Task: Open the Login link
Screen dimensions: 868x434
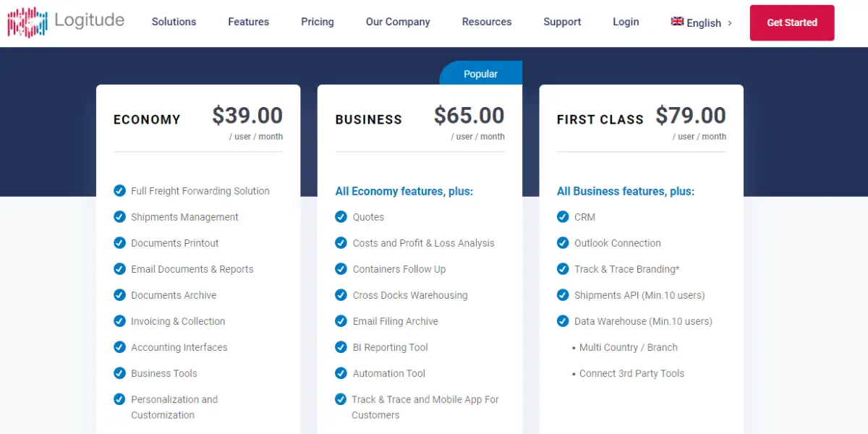Action: [626, 22]
